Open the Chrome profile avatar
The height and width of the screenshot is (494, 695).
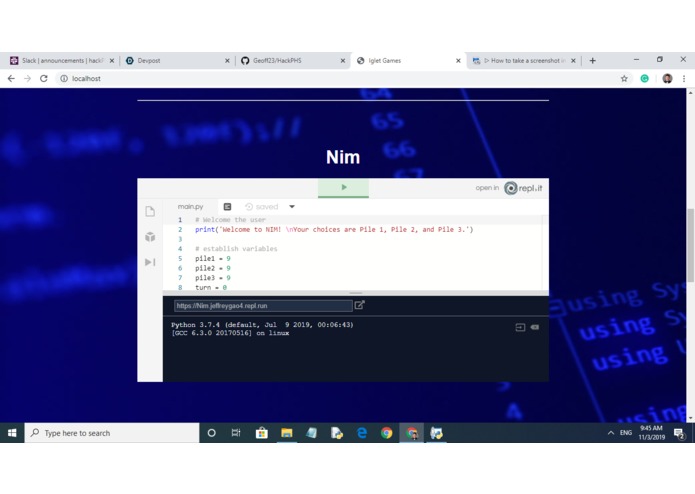pyautogui.click(x=667, y=78)
